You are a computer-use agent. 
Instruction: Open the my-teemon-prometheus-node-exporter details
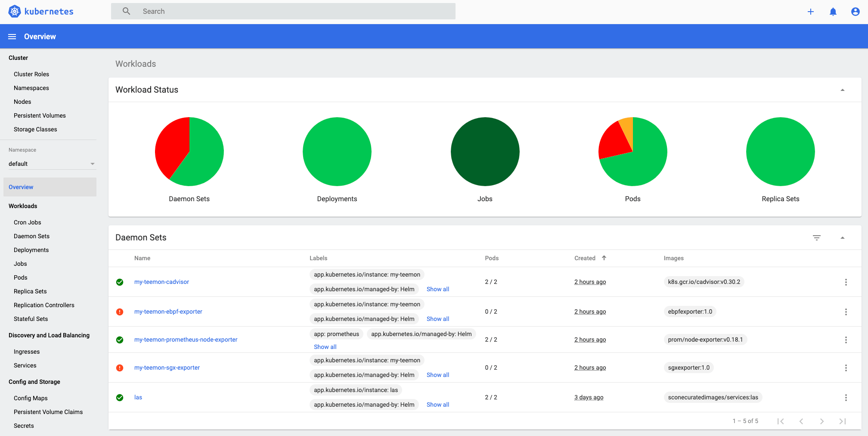(x=186, y=339)
